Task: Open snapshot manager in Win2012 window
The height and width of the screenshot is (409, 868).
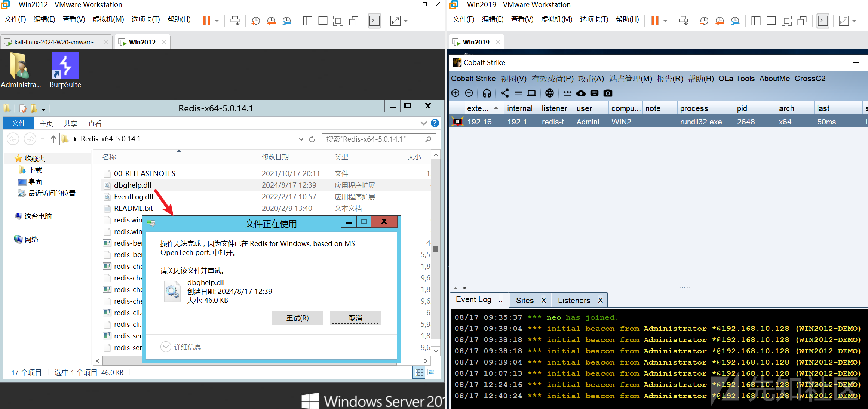Action: [287, 21]
